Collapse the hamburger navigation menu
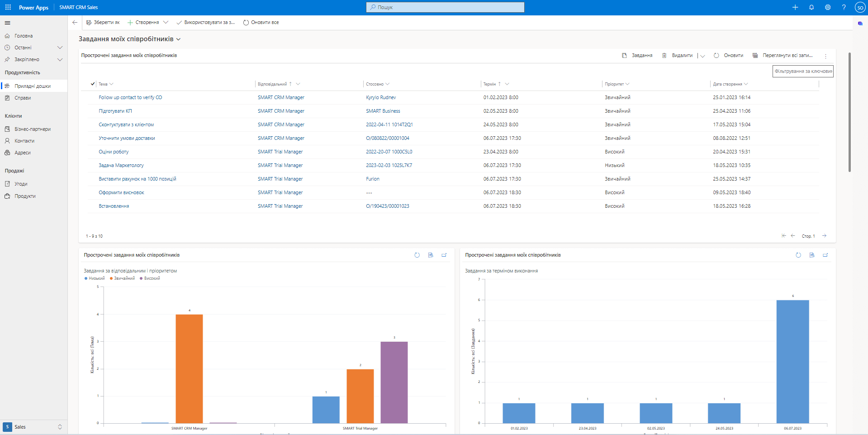Screen dimensions: 868x435 8,23
